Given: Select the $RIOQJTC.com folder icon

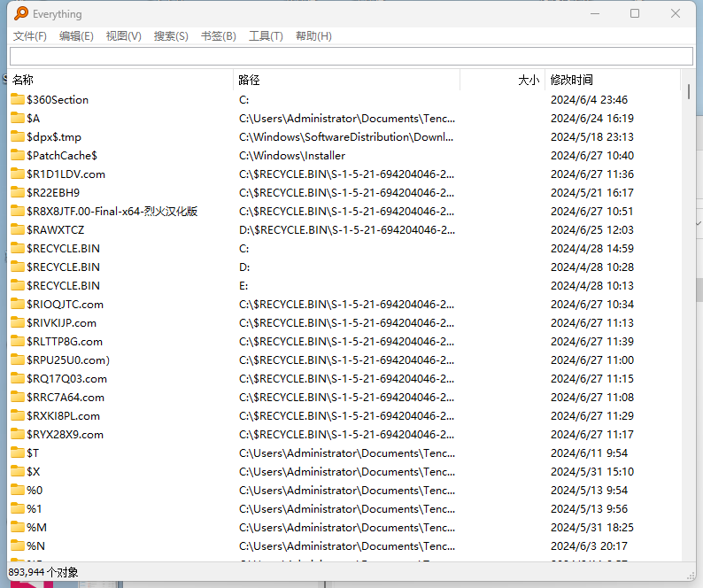Looking at the screenshot, I should (x=17, y=304).
